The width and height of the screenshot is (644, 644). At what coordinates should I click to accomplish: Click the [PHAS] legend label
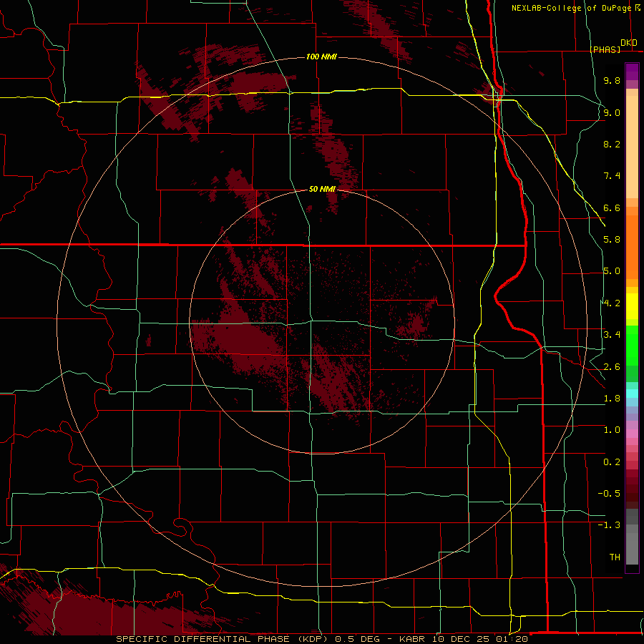[605, 49]
